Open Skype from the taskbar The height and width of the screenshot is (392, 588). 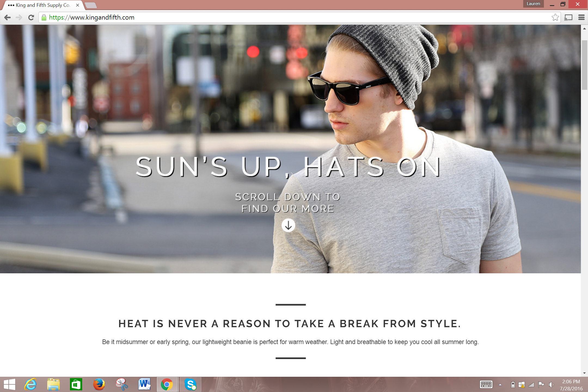[190, 384]
